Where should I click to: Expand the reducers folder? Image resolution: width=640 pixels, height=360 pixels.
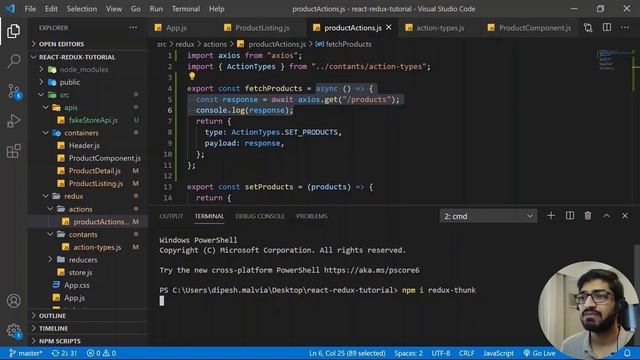click(x=88, y=260)
